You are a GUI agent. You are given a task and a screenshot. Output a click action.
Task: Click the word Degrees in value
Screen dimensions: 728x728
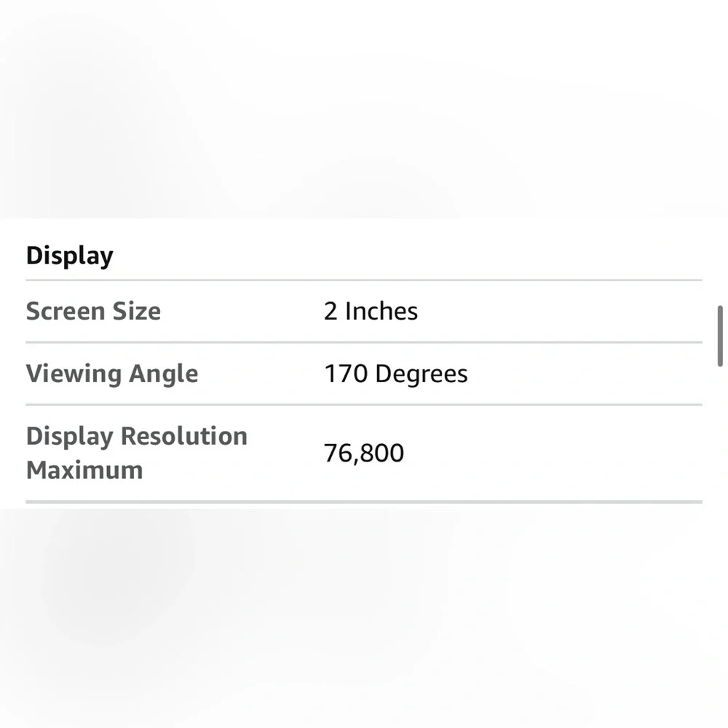(x=422, y=374)
